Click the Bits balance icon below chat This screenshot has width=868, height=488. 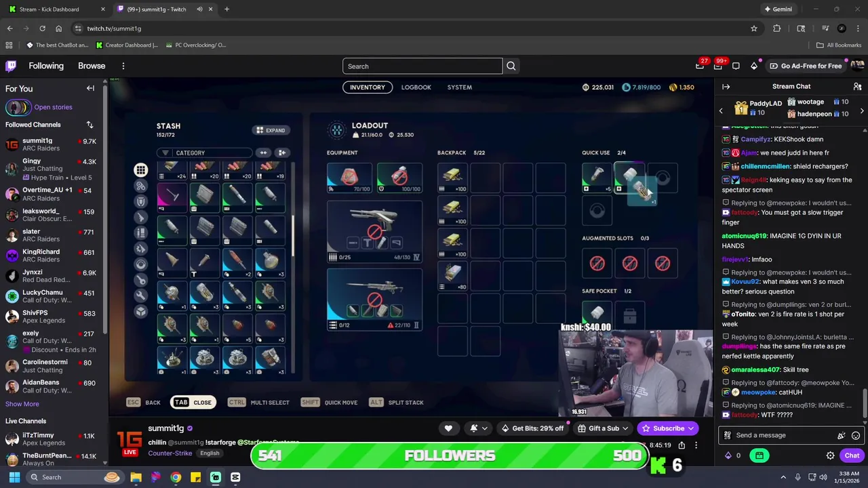point(729,455)
